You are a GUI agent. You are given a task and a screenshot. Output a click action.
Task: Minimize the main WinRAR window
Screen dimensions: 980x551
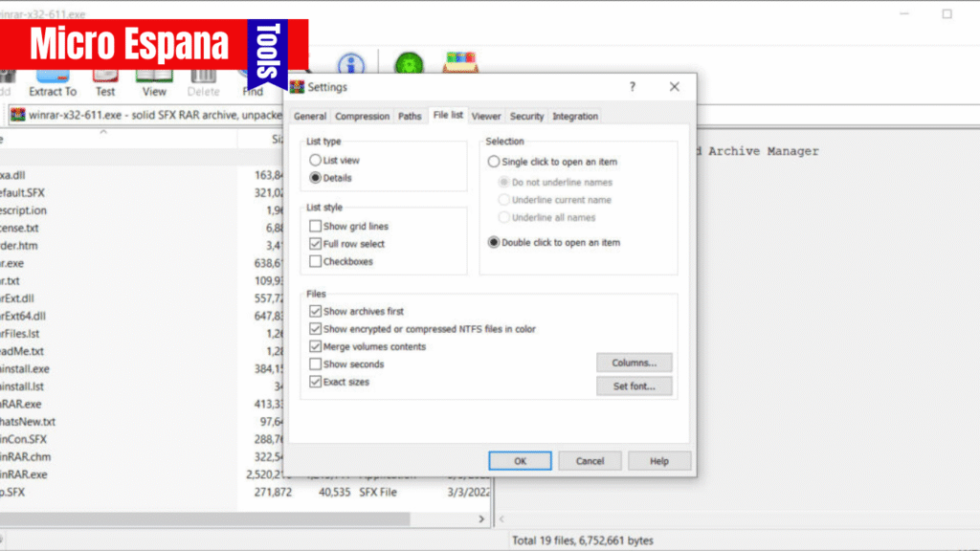(903, 13)
